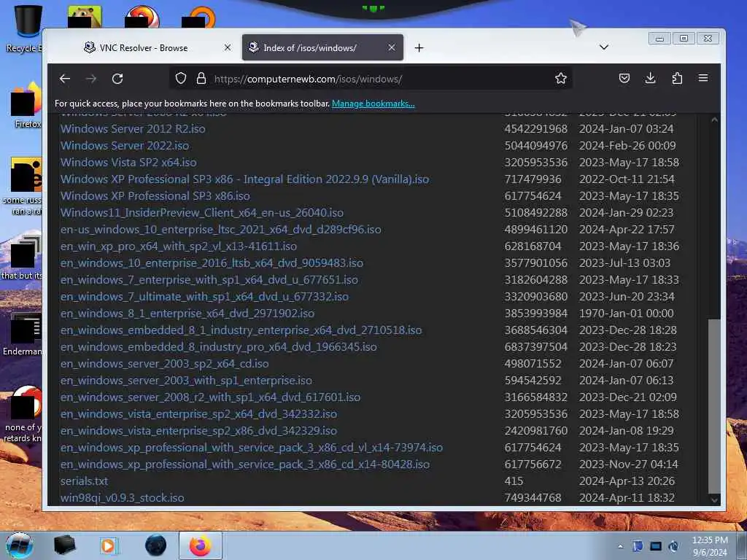View site security padlock info
The width and height of the screenshot is (747, 560).
[201, 78]
